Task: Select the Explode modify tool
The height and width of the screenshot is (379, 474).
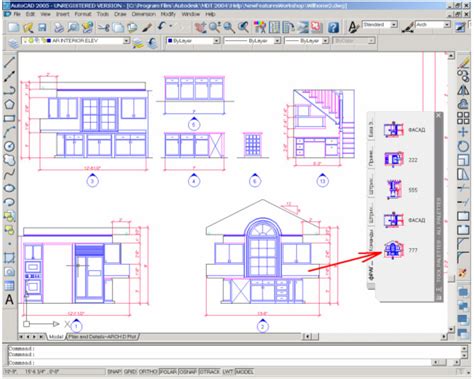Action: (463, 273)
